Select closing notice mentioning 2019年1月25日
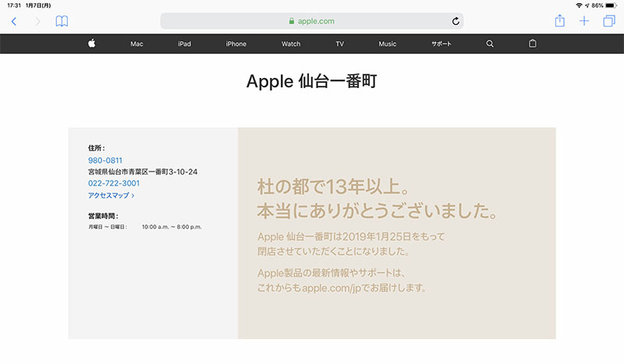The width and height of the screenshot is (624, 364). pyautogui.click(x=351, y=237)
